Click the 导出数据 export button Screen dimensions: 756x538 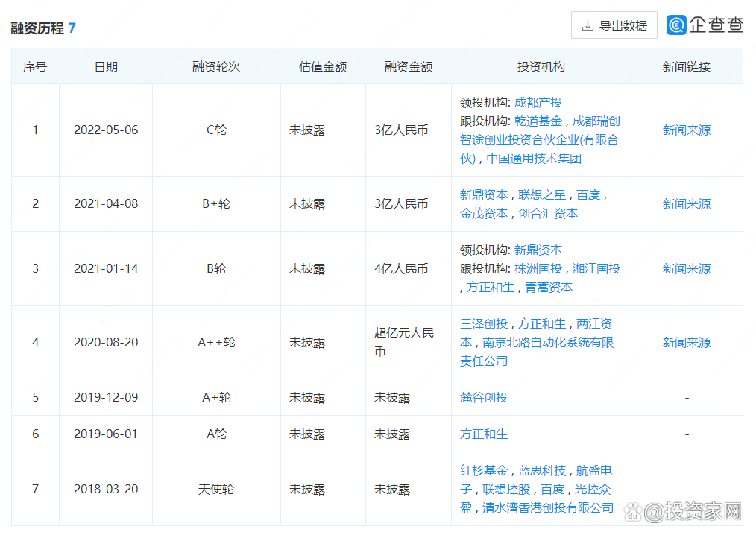pyautogui.click(x=614, y=25)
